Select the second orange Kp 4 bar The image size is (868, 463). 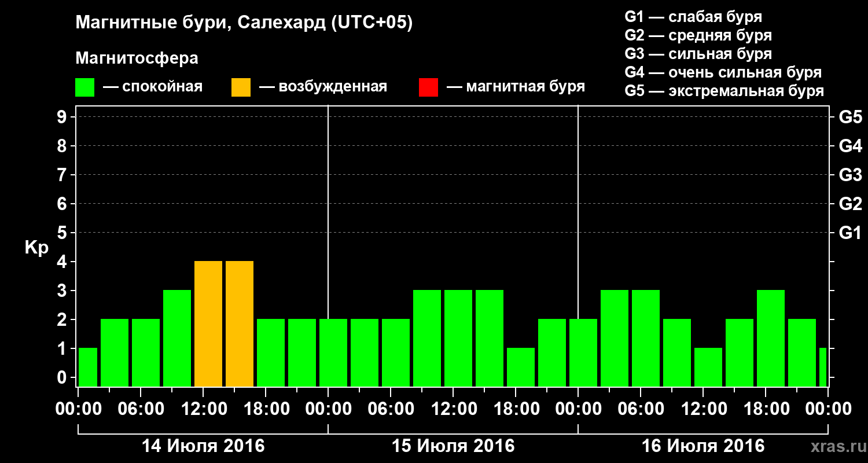(x=240, y=324)
